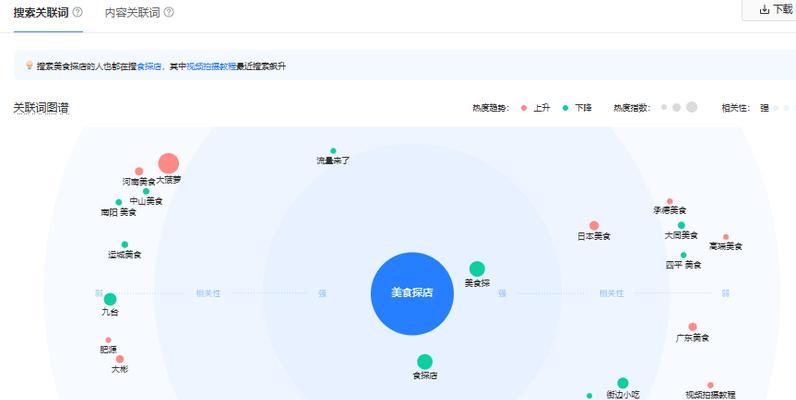Open the 食探店 link in tip banner
Screen dimensions: 796x400
[x=149, y=66]
